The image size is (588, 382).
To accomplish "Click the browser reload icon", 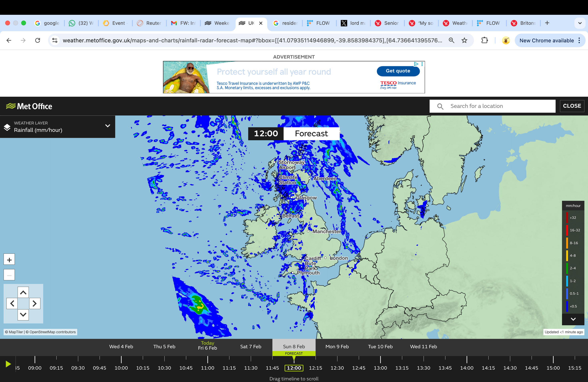I will coord(38,40).
